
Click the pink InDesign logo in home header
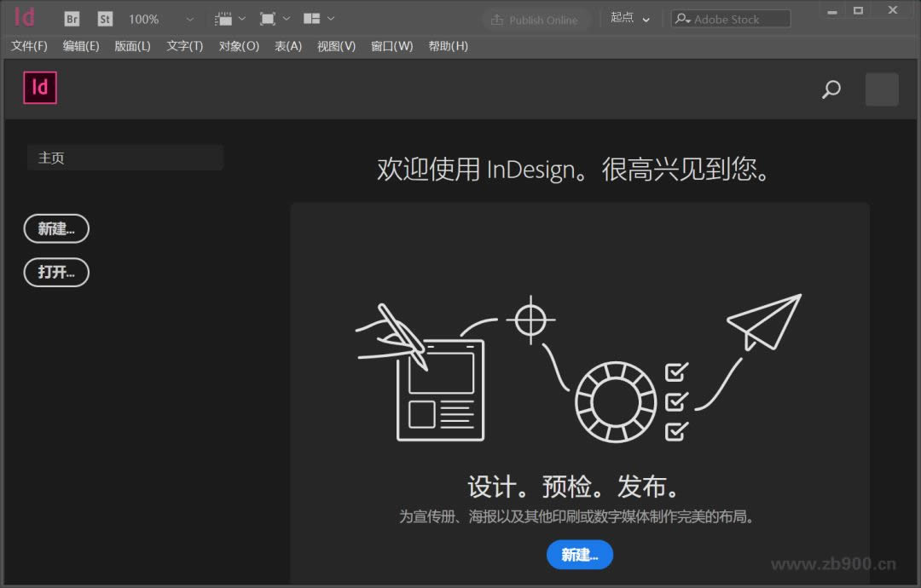pyautogui.click(x=40, y=88)
